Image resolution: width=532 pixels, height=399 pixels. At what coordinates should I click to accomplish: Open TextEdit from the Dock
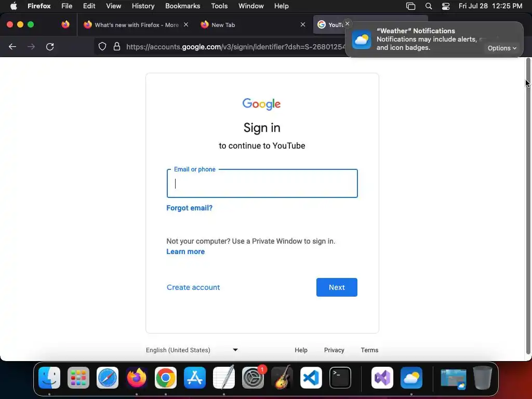[x=224, y=378]
